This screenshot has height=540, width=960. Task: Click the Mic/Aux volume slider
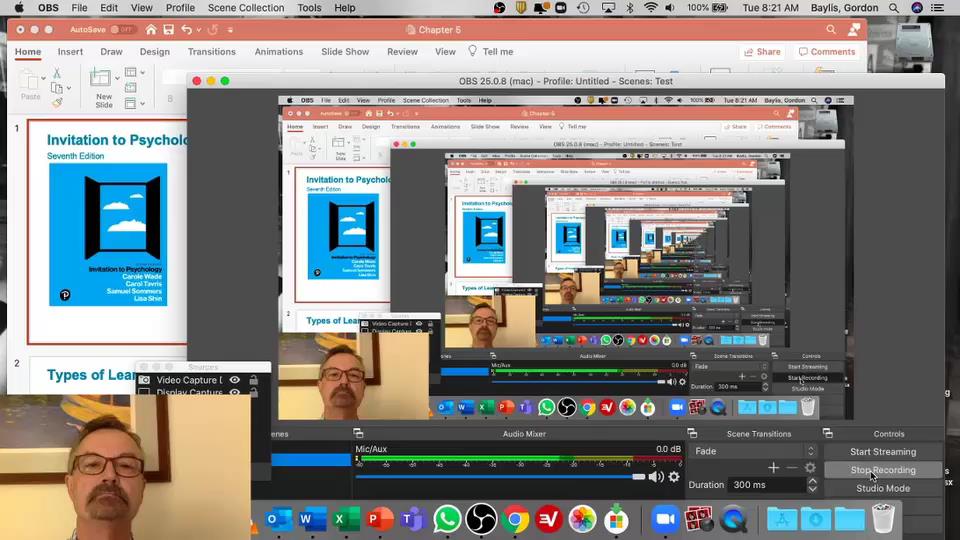500,477
